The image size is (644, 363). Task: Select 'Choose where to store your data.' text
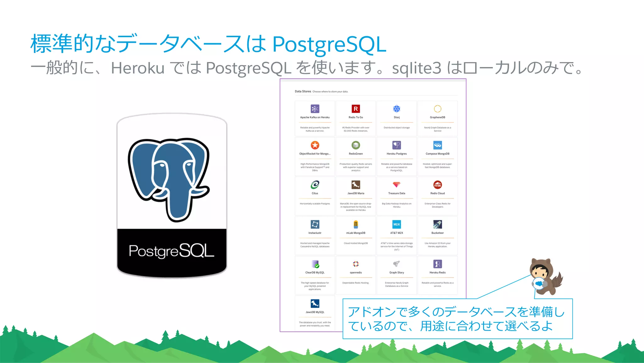point(330,92)
